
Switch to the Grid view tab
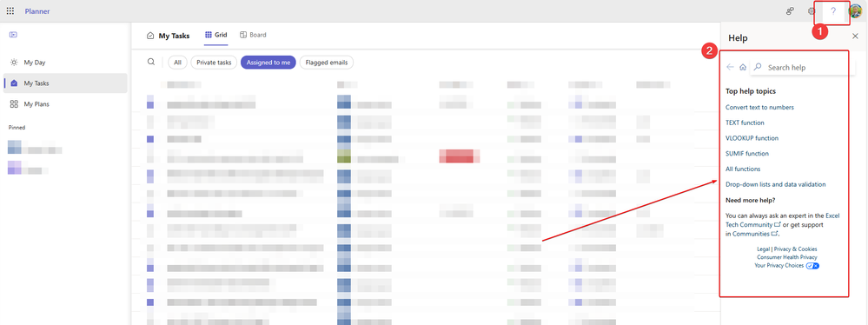(x=215, y=35)
